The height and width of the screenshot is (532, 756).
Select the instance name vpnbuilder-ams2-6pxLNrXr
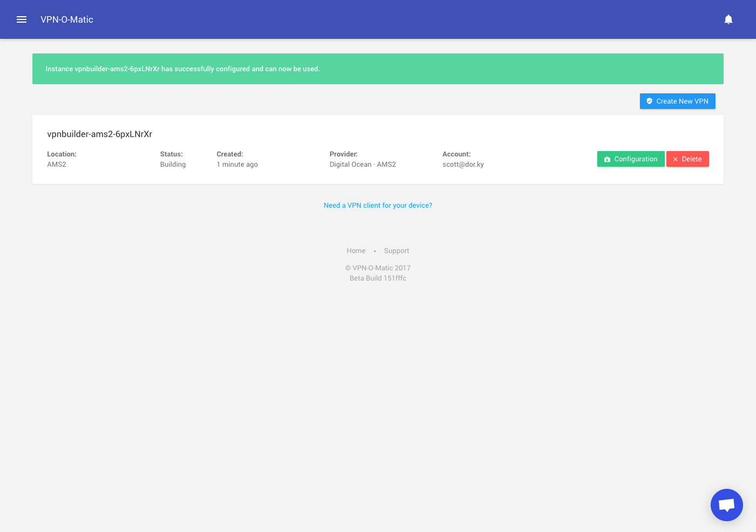pos(99,134)
